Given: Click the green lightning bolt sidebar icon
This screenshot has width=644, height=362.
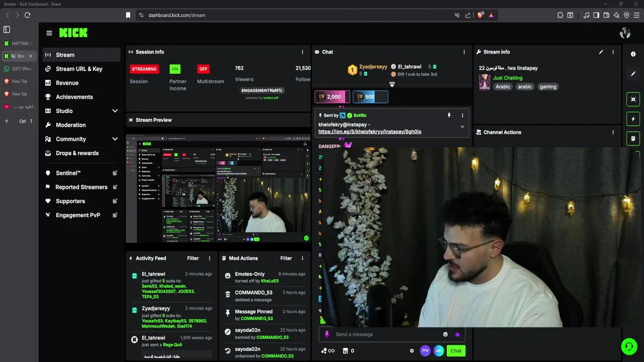Looking at the screenshot, I should pyautogui.click(x=633, y=119).
